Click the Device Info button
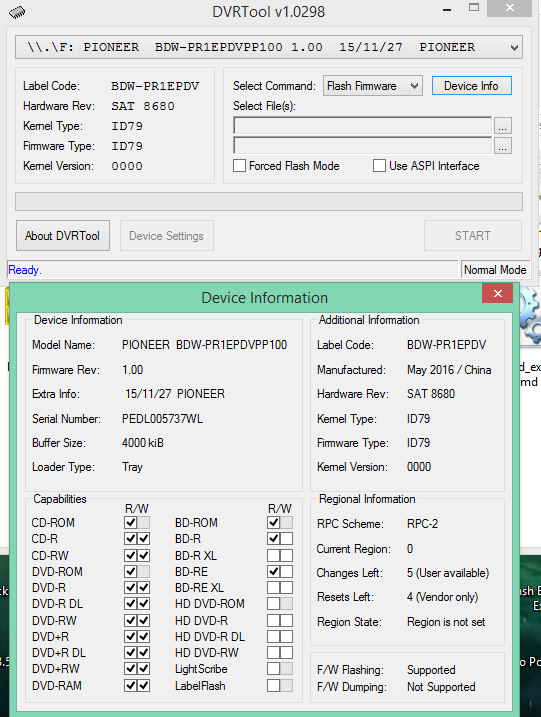541x717 pixels. 471,86
